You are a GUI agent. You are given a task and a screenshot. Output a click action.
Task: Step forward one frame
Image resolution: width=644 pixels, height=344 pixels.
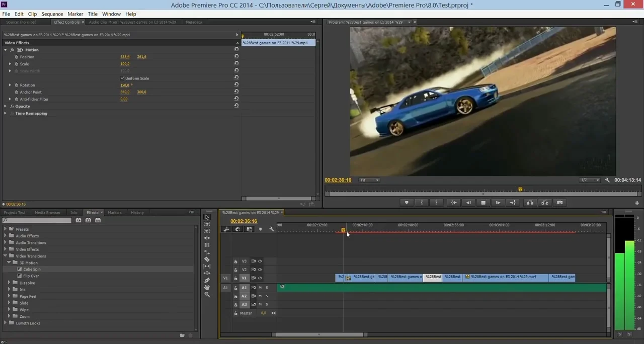click(x=498, y=203)
